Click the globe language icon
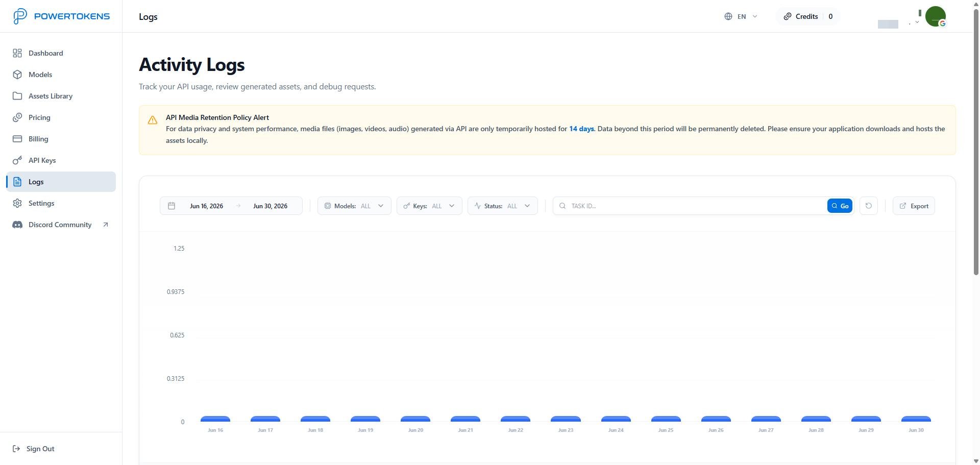 pos(728,16)
